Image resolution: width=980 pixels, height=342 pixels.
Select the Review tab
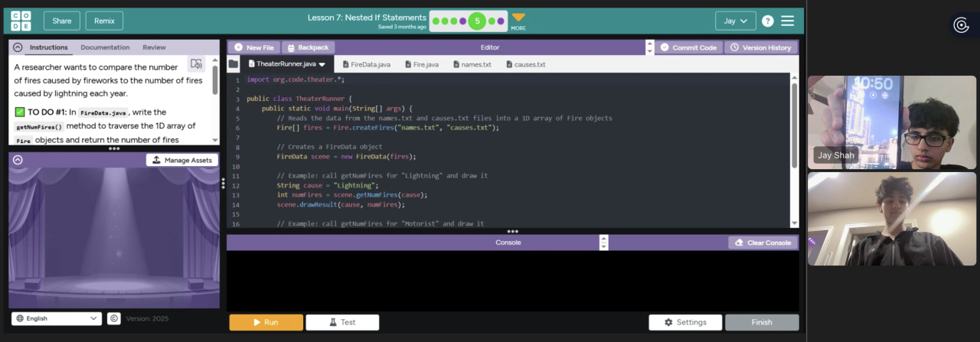(x=154, y=47)
